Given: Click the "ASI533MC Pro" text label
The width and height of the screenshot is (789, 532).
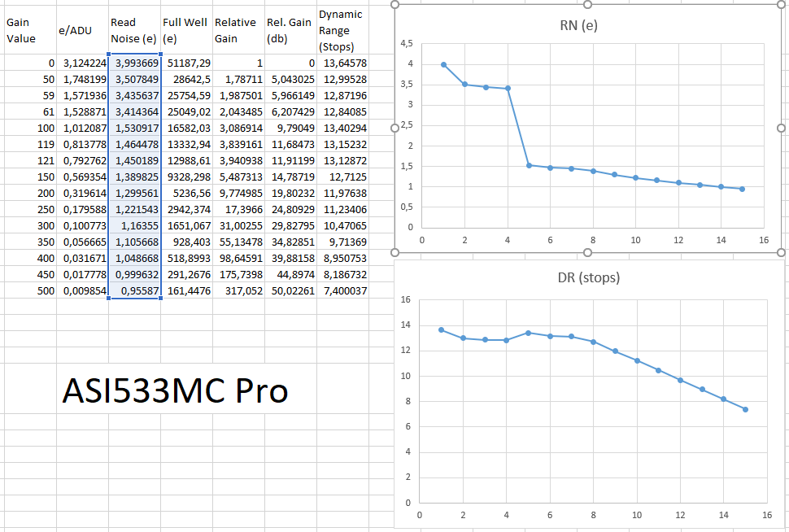Looking at the screenshot, I should pos(175,391).
